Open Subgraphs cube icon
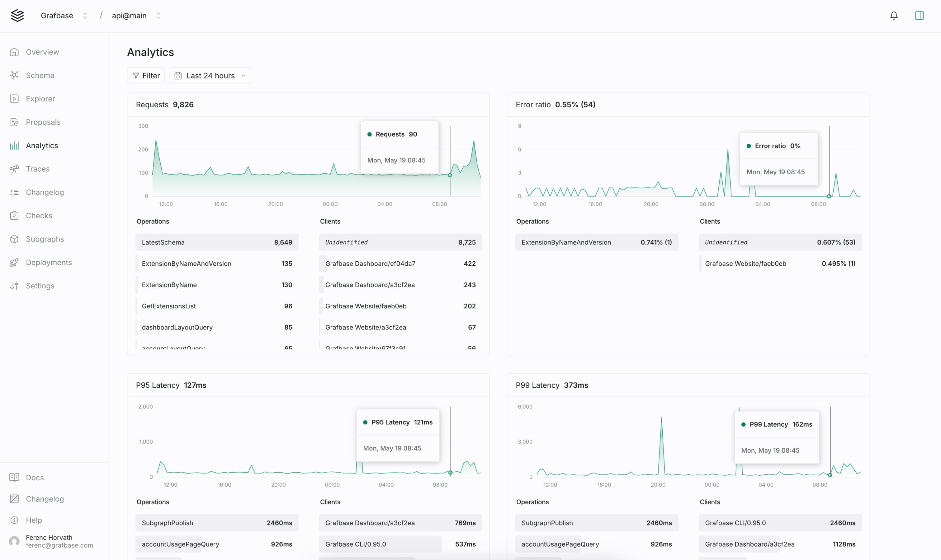 [x=14, y=239]
